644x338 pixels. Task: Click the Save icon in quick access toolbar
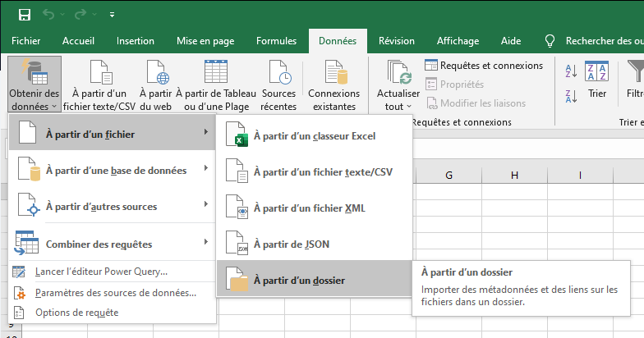pos(25,15)
